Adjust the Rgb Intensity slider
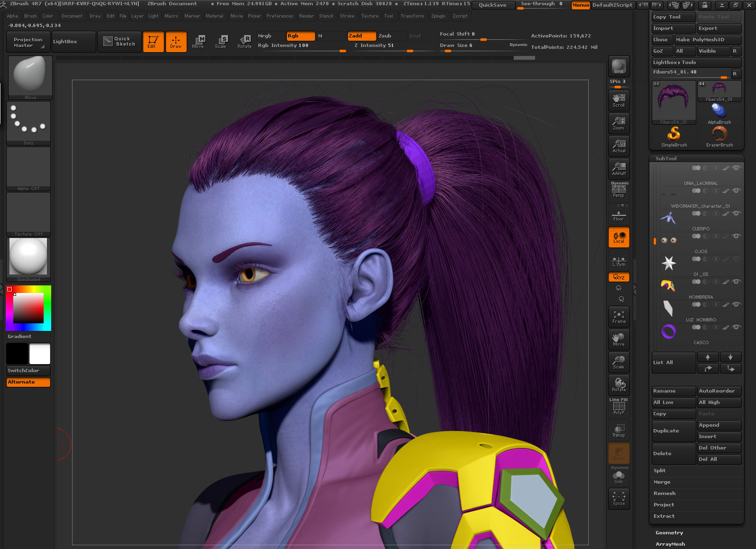Viewport: 756px width, 549px height. pos(301,46)
